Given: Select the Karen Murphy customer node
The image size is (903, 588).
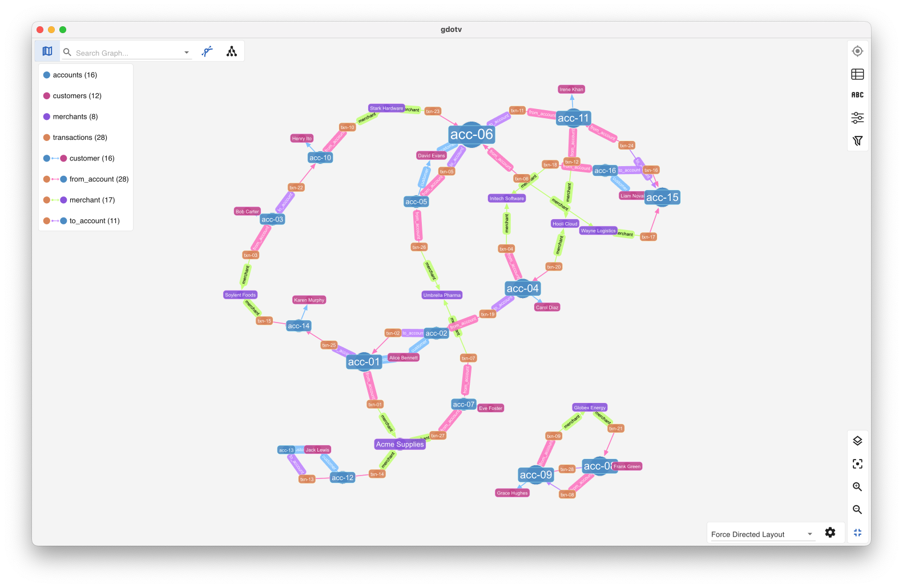Looking at the screenshot, I should (x=309, y=300).
